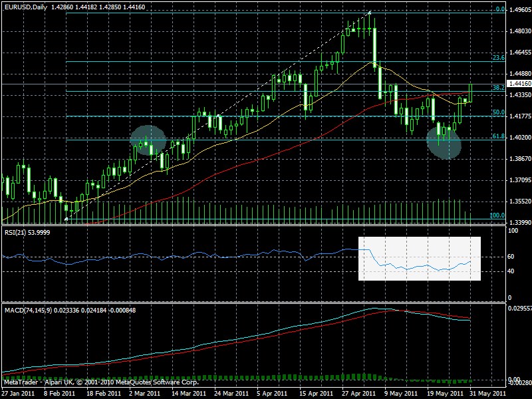Click price axis value 1.48030
Viewport: 532px width, 399px height.
coord(520,31)
